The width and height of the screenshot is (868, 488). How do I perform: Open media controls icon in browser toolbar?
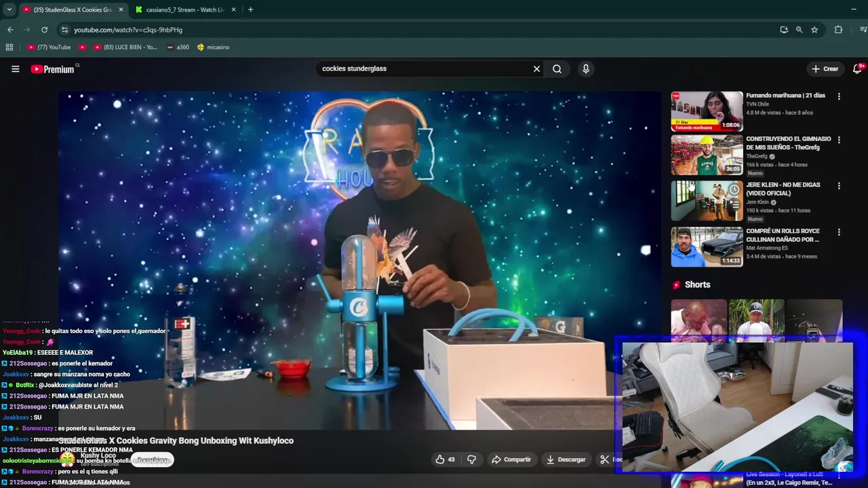pos(863,30)
